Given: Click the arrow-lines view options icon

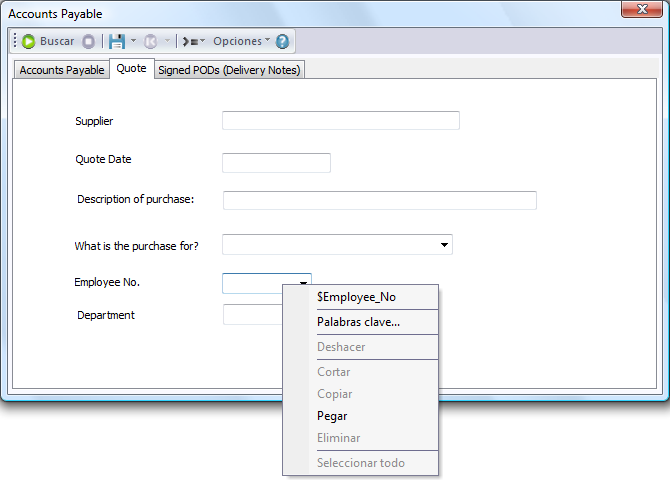Looking at the screenshot, I should point(188,42).
